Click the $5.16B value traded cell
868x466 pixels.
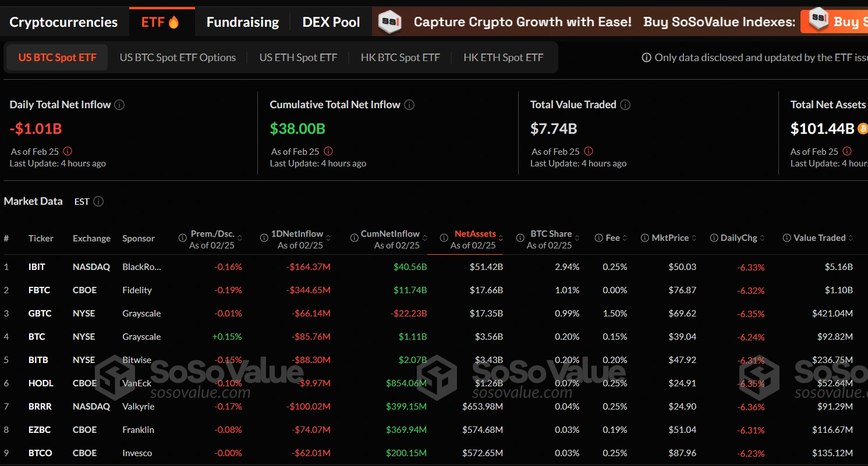[x=838, y=267]
